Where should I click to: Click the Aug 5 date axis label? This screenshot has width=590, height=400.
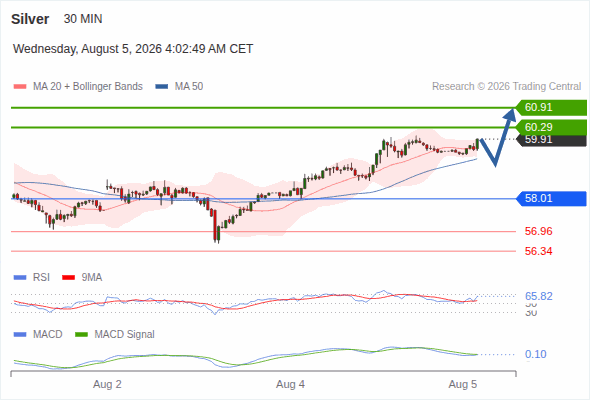tap(462, 384)
